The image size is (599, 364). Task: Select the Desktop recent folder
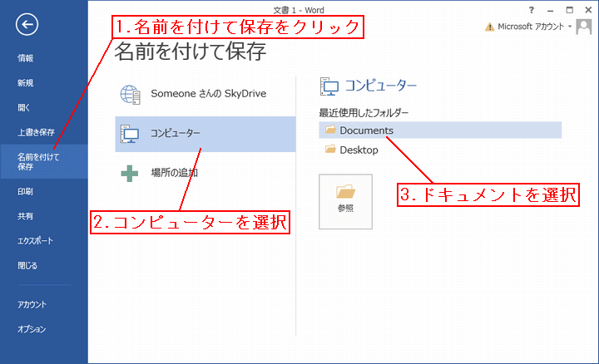[440, 150]
